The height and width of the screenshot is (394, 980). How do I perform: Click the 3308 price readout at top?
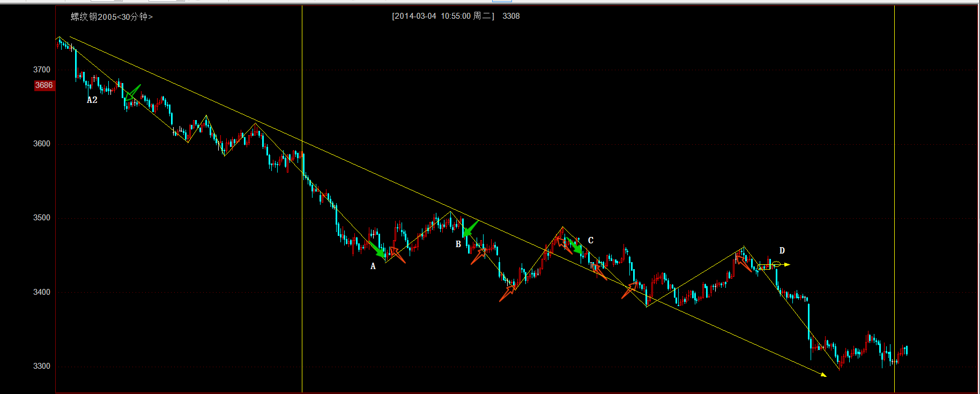pyautogui.click(x=511, y=16)
